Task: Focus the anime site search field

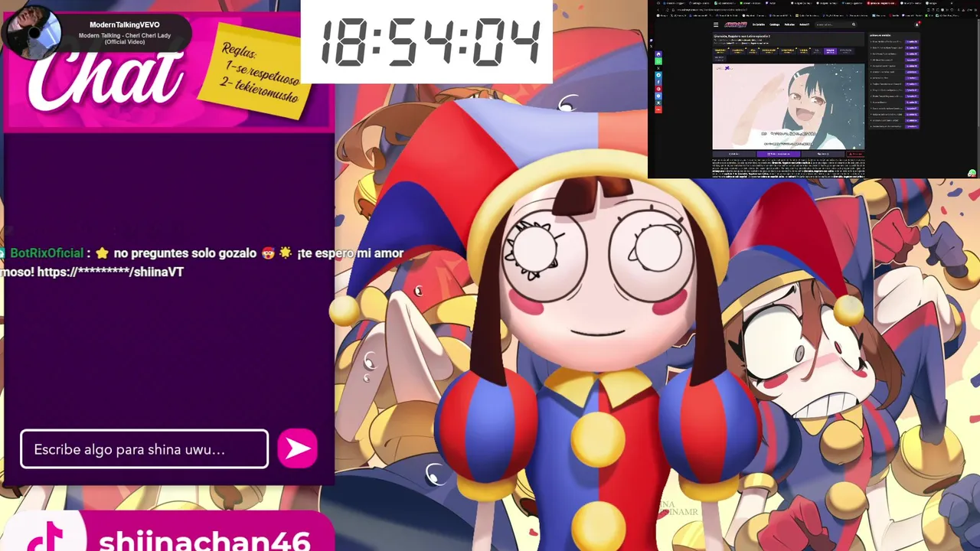Action: tap(835, 24)
